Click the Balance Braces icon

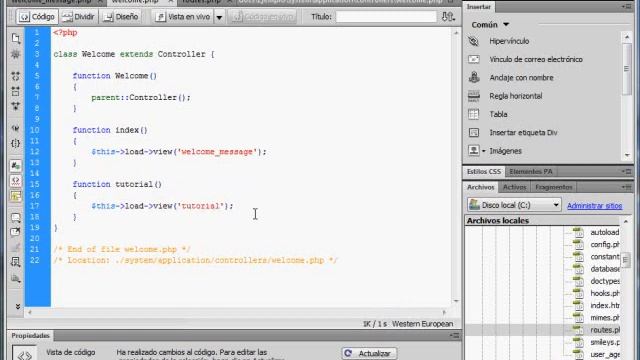(16, 143)
